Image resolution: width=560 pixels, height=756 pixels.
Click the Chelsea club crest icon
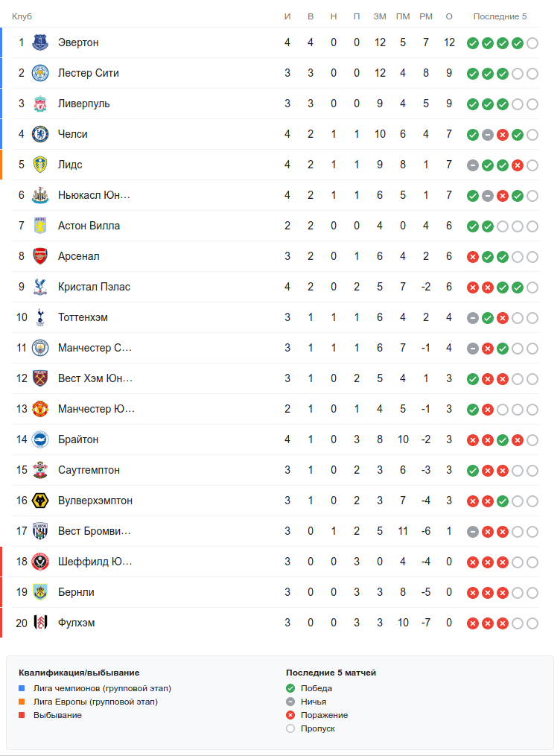point(40,134)
